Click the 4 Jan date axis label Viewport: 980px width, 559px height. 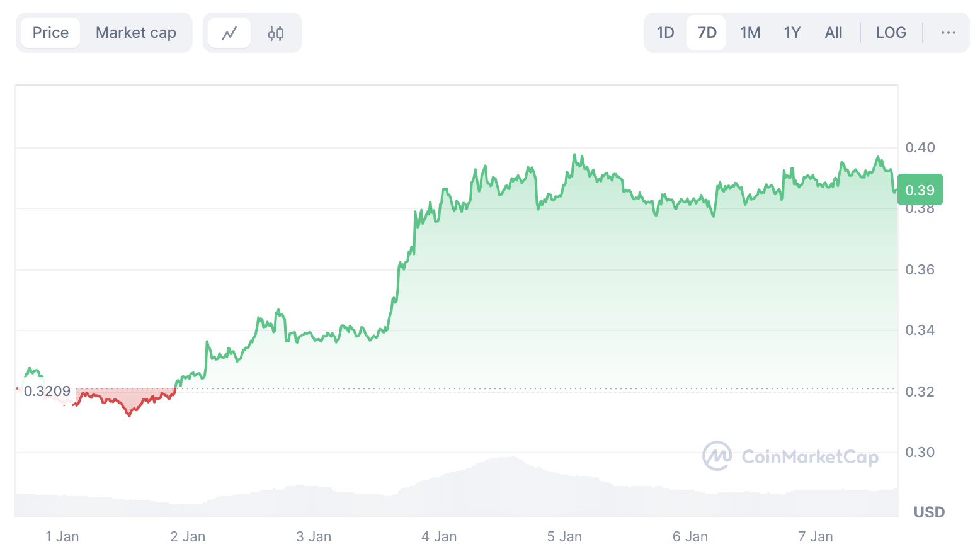[439, 537]
